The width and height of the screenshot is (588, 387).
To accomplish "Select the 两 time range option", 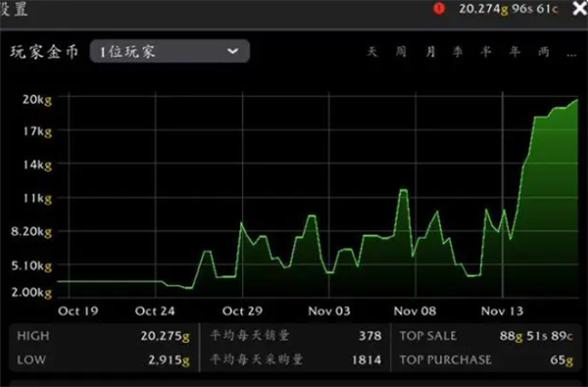I will tap(543, 51).
